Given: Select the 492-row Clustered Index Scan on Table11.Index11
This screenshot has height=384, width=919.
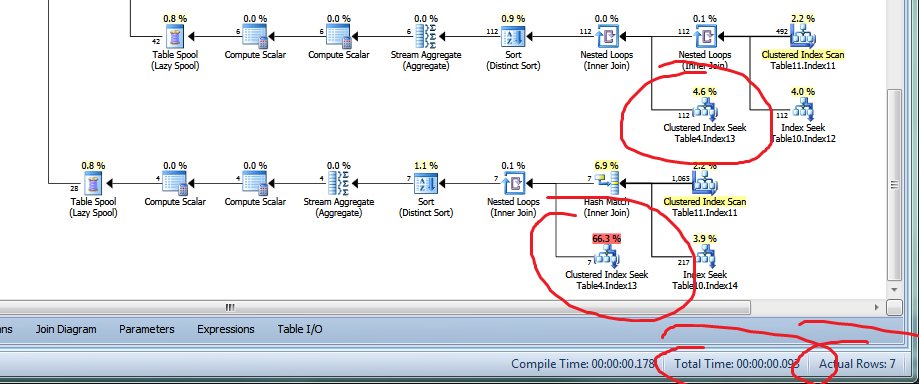Looking at the screenshot, I should pos(802,37).
